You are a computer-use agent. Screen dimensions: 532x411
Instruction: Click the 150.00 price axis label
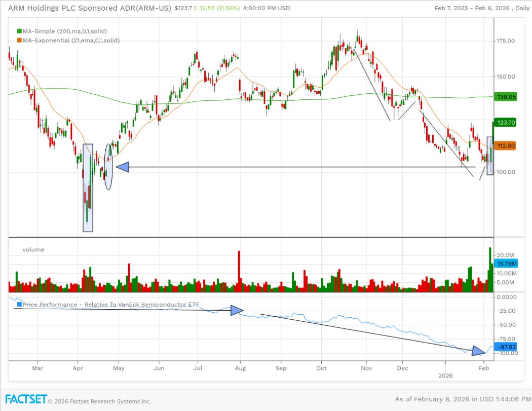pos(506,77)
